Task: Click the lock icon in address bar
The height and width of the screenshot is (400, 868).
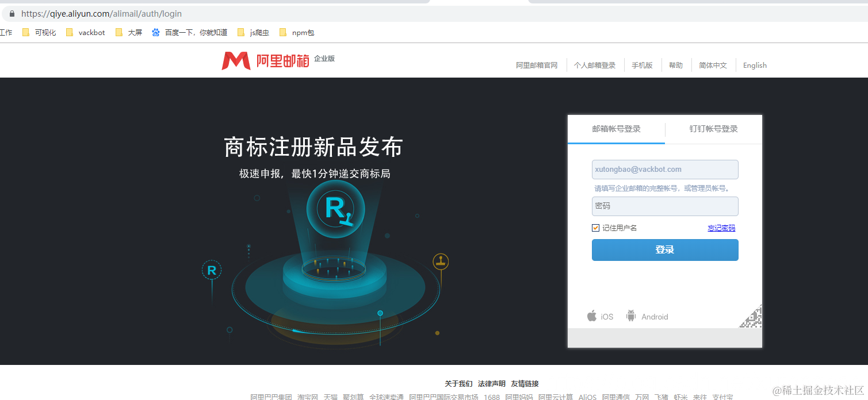Action: 12,13
